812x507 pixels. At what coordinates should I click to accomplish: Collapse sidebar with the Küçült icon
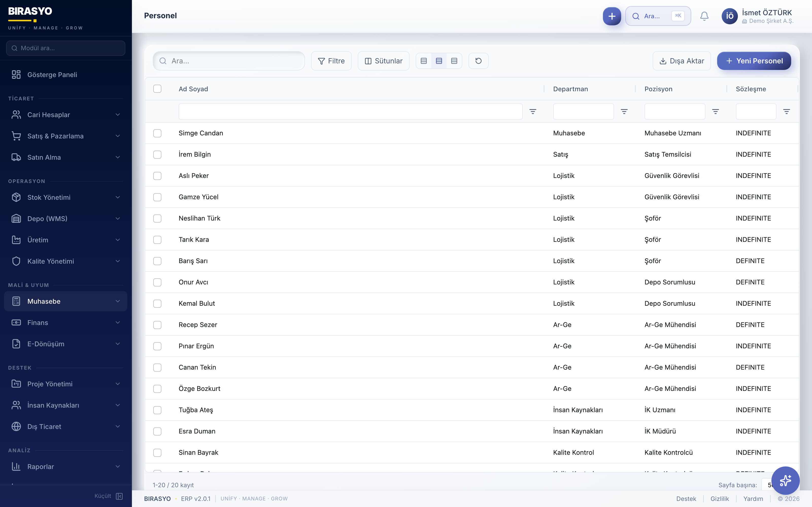(119, 496)
